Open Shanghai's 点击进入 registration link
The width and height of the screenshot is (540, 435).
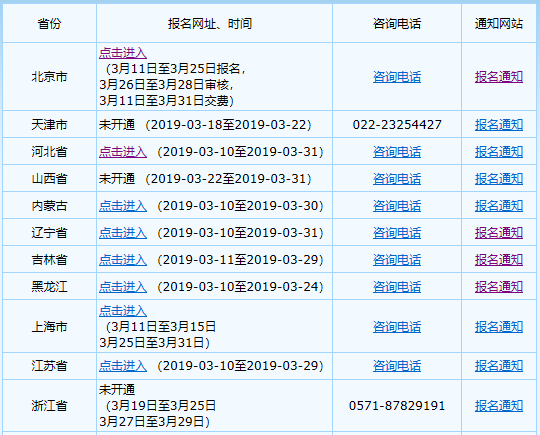pos(123,311)
